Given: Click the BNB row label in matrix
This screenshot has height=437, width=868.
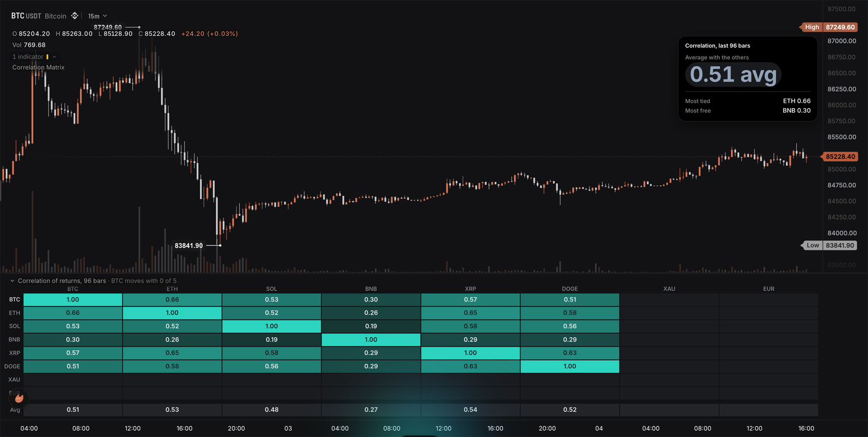Looking at the screenshot, I should point(15,340).
